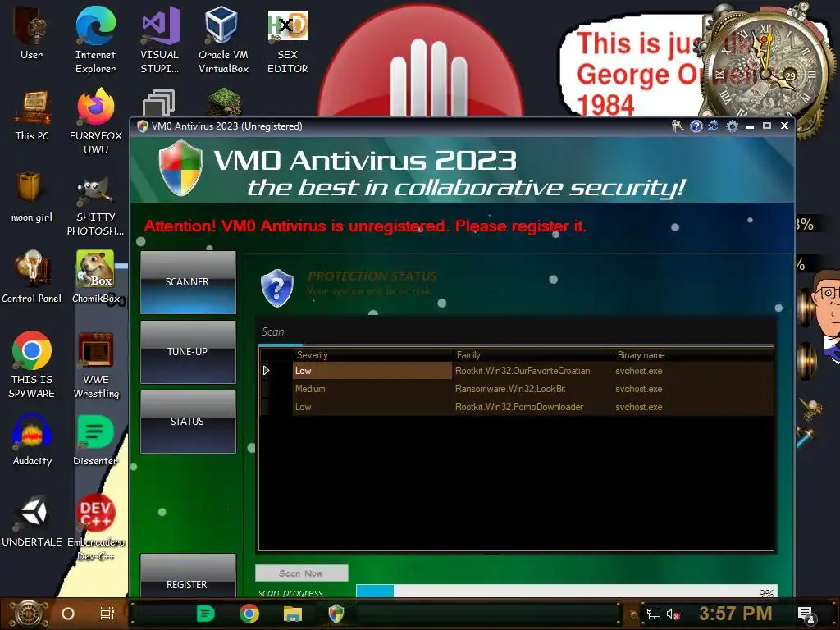Viewport: 840px width, 630px height.
Task: Open the blue help question mark icon
Action: [x=696, y=126]
